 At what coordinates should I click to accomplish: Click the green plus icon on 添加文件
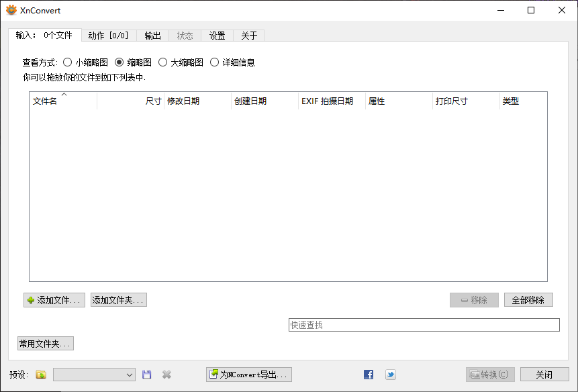(32, 300)
